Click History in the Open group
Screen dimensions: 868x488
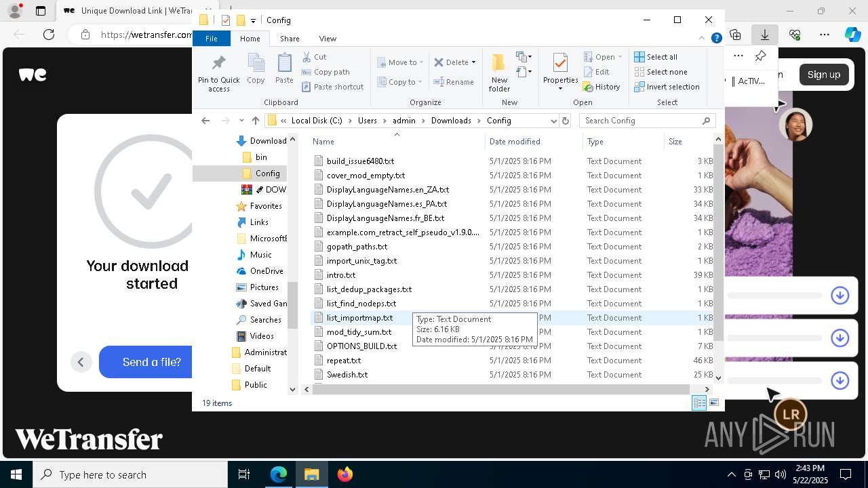601,87
